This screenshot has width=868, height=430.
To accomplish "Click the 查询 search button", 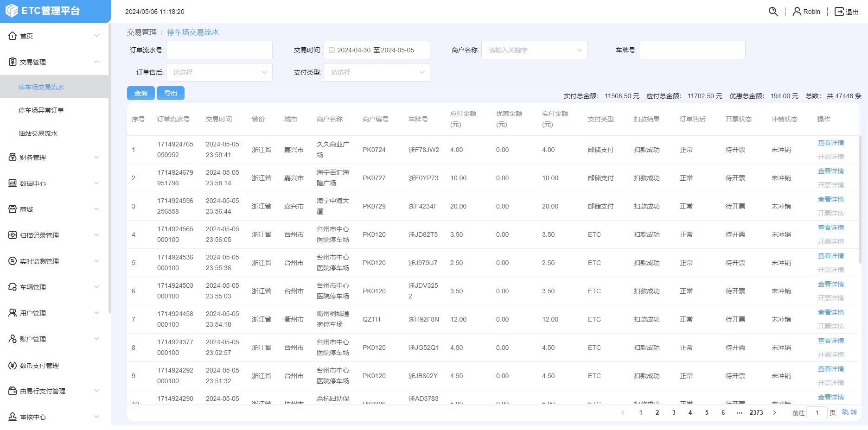I will [141, 93].
